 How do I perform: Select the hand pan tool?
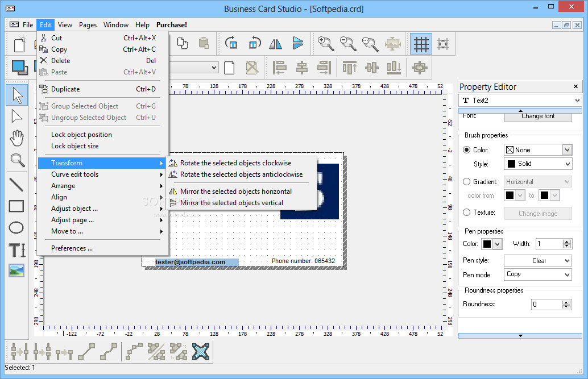[x=16, y=138]
